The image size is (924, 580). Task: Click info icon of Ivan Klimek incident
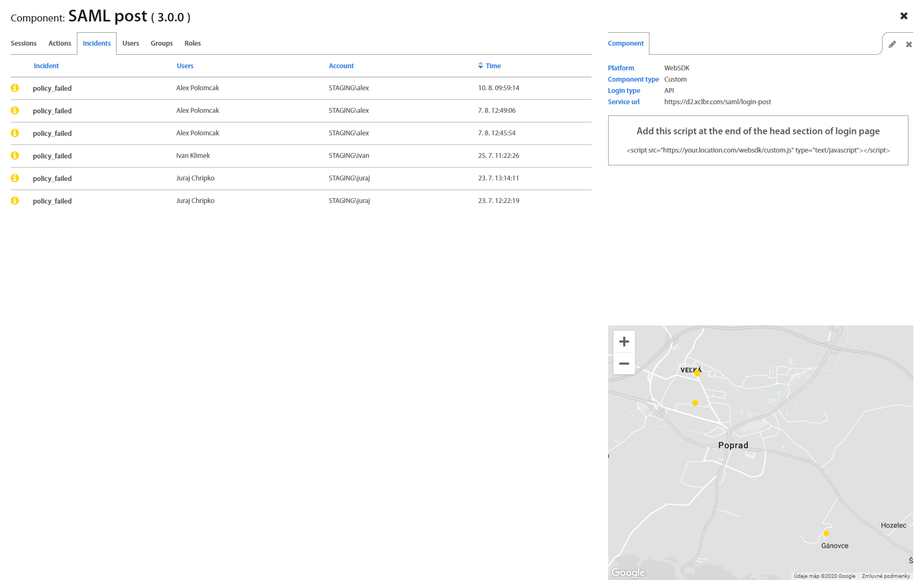click(15, 156)
